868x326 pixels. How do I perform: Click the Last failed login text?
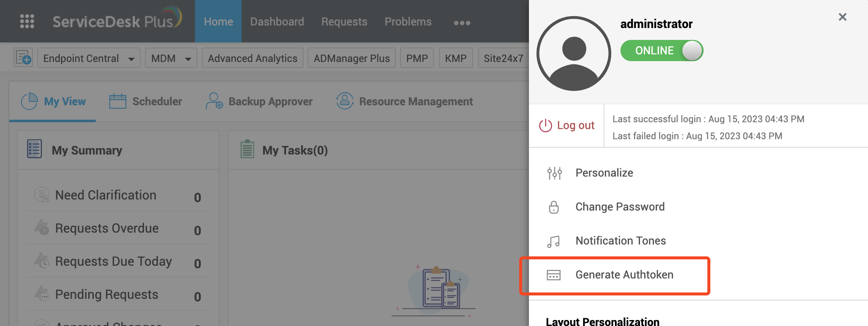[697, 136]
